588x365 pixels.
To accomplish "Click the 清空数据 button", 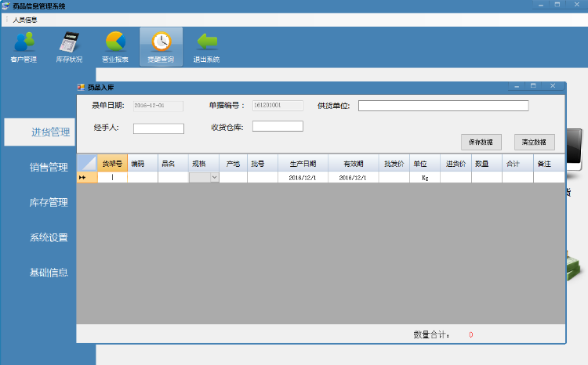I will (x=535, y=142).
